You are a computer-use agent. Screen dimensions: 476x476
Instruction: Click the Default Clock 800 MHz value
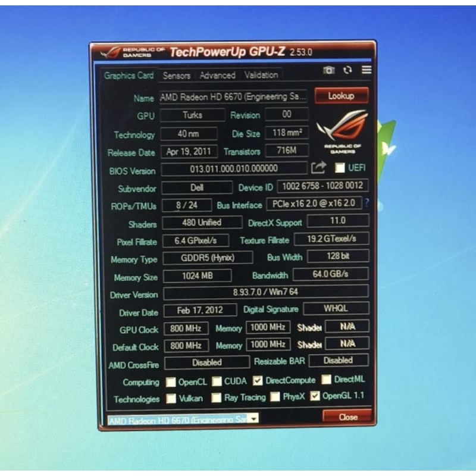(186, 346)
